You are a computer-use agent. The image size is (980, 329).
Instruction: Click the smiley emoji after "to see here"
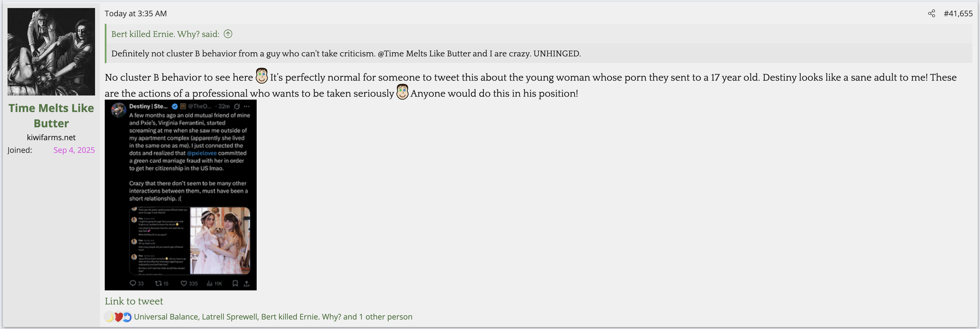(x=261, y=76)
